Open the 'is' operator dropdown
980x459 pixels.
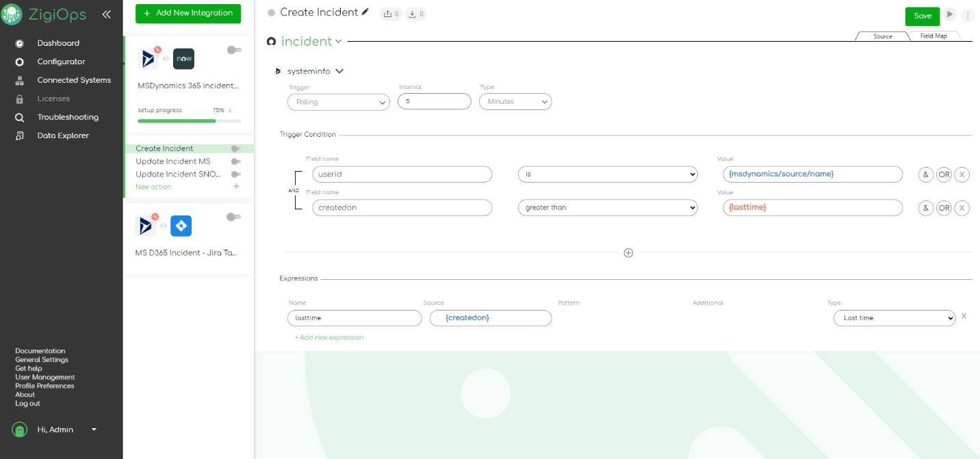click(608, 174)
